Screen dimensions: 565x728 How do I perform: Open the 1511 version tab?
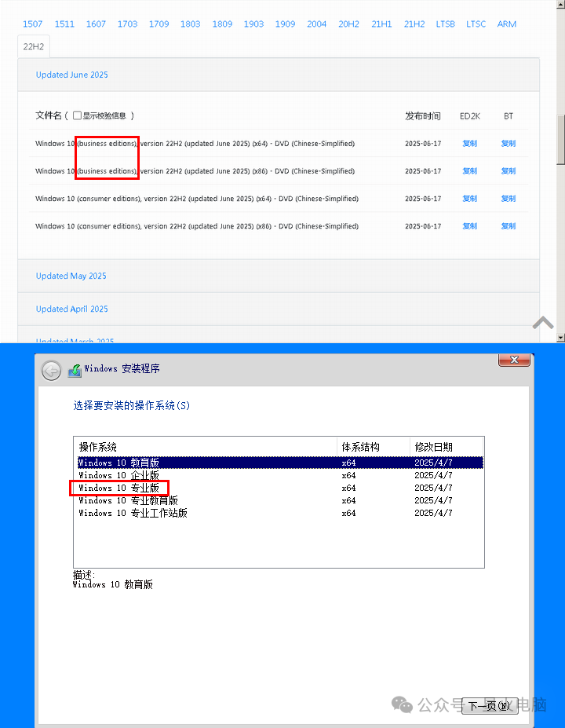64,24
